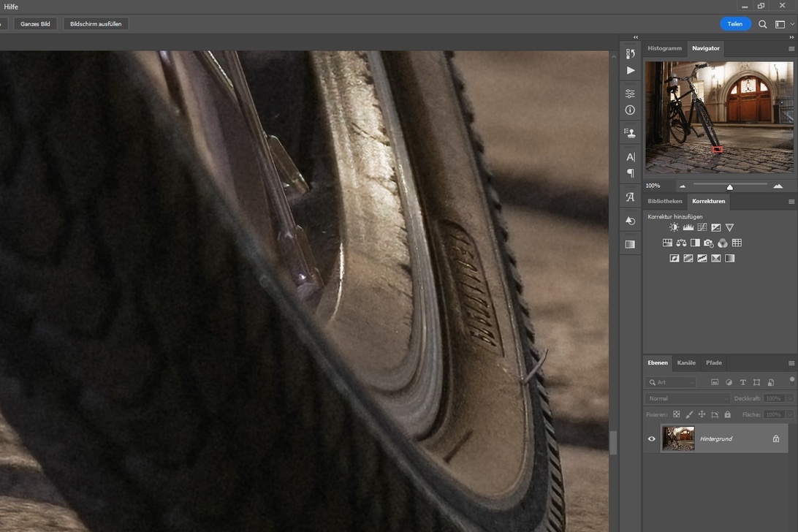Open the Normal blend mode dropdown
798x532 pixels.
[688, 398]
